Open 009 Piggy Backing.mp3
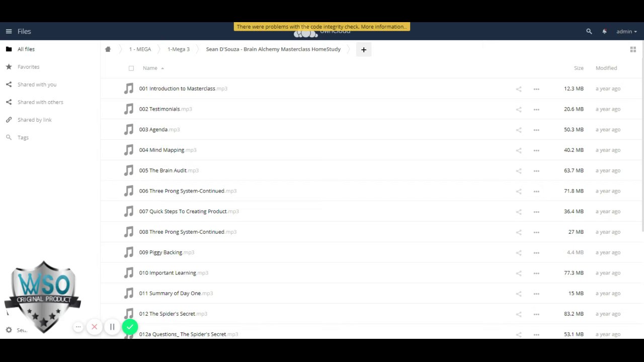The image size is (644, 362). pos(167,252)
